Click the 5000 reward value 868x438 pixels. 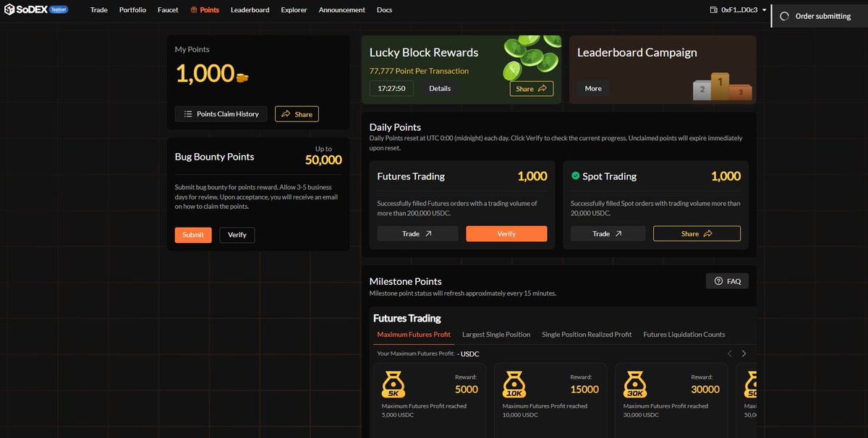(467, 389)
